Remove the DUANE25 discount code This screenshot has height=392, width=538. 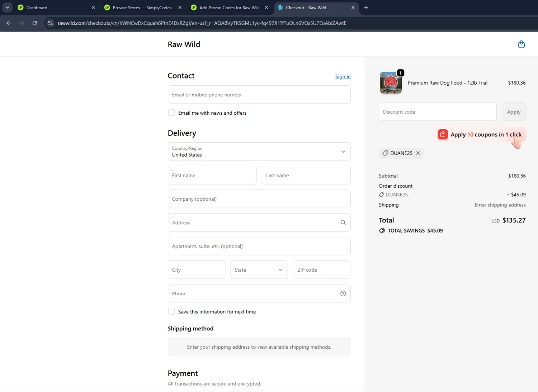click(418, 153)
